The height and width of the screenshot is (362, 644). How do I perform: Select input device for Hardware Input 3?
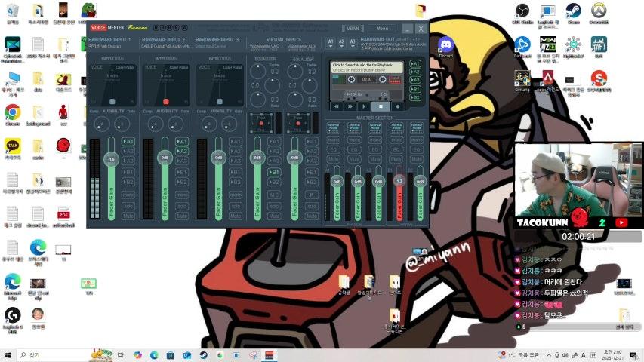[217, 46]
